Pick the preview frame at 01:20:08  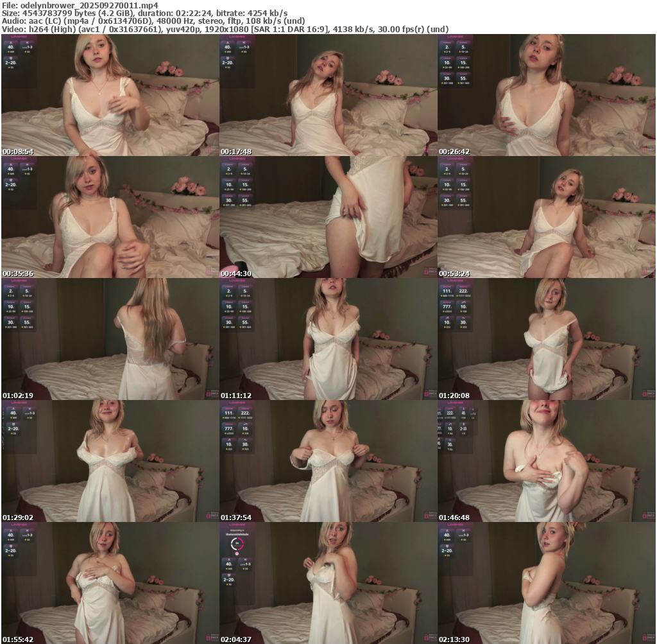[x=547, y=339]
